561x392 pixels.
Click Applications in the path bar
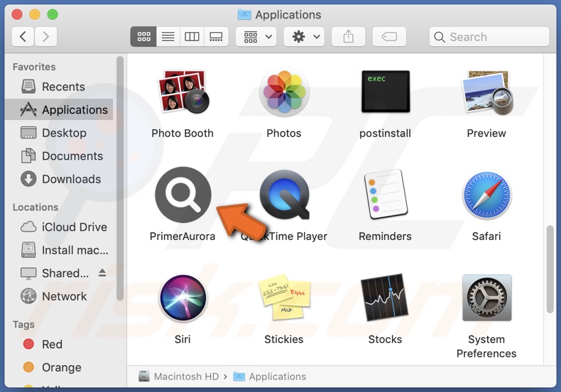pyautogui.click(x=270, y=376)
